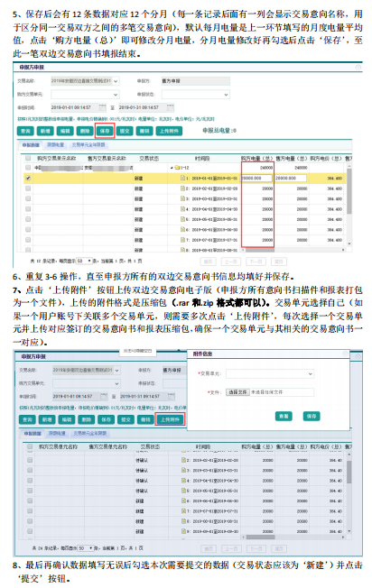Close the 附件信息 dialog with its corner icon

tap(345, 354)
